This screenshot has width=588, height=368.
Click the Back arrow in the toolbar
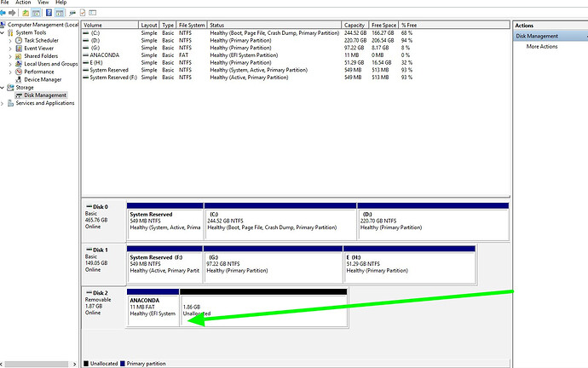tap(3, 13)
